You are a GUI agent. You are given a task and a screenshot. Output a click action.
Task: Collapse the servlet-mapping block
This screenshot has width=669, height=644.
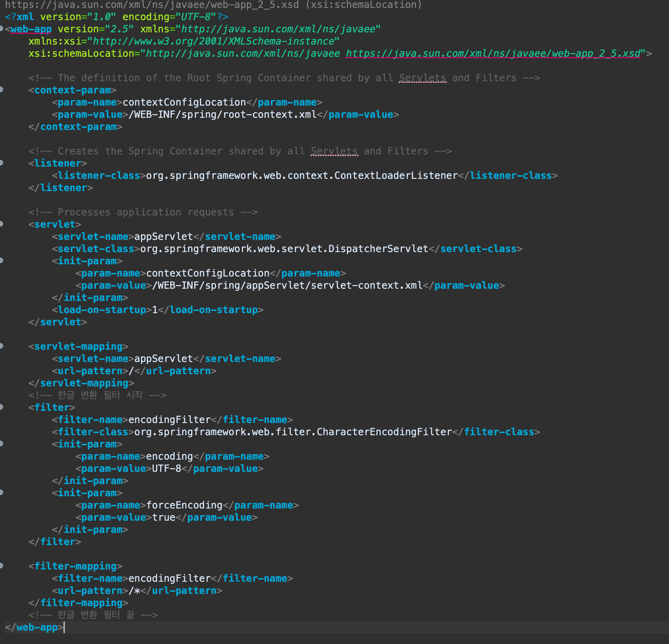point(1,346)
